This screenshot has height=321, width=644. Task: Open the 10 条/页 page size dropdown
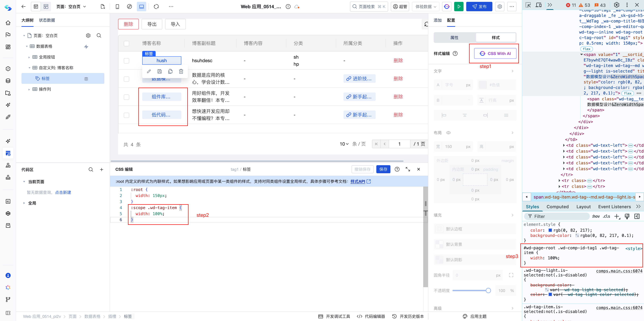344,144
